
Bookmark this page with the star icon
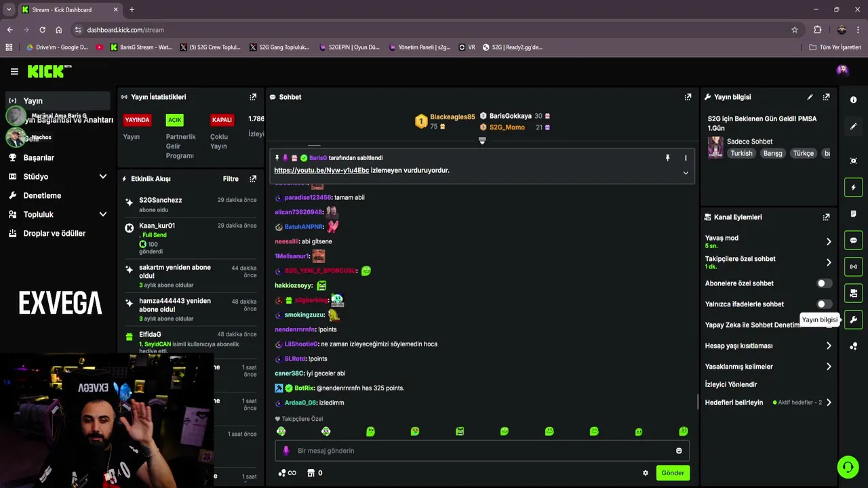[x=795, y=30]
